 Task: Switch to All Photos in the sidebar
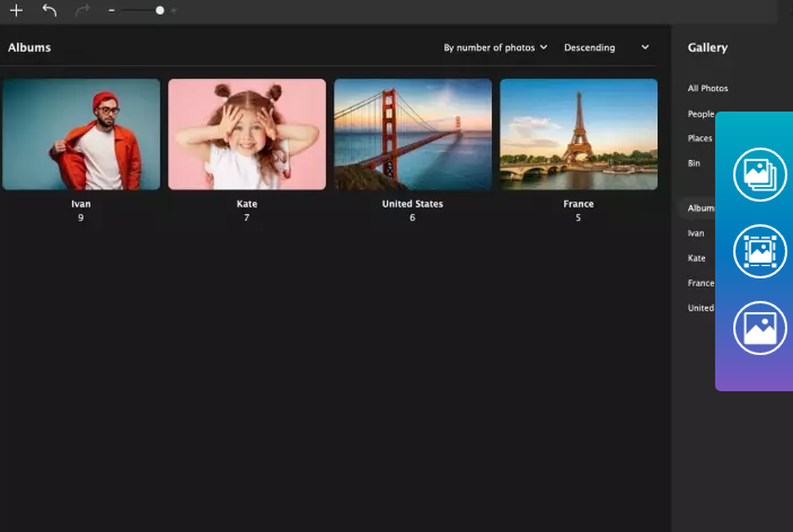(x=707, y=88)
